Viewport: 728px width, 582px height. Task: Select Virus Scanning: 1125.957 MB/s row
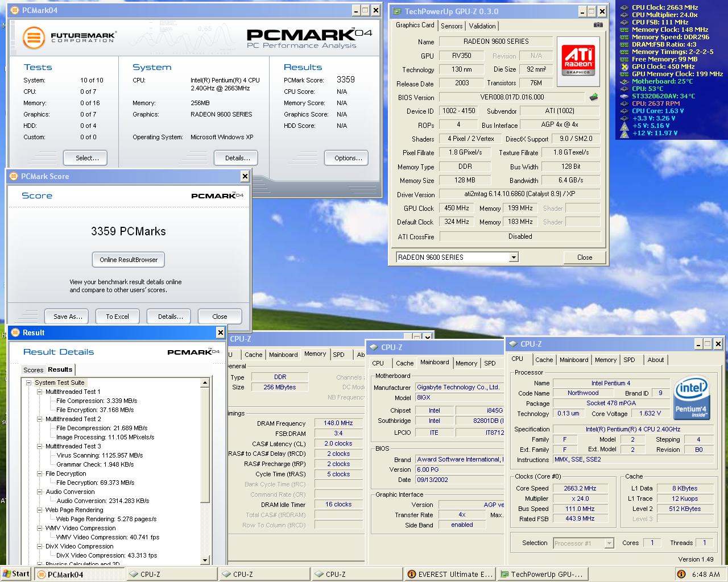pyautogui.click(x=100, y=455)
